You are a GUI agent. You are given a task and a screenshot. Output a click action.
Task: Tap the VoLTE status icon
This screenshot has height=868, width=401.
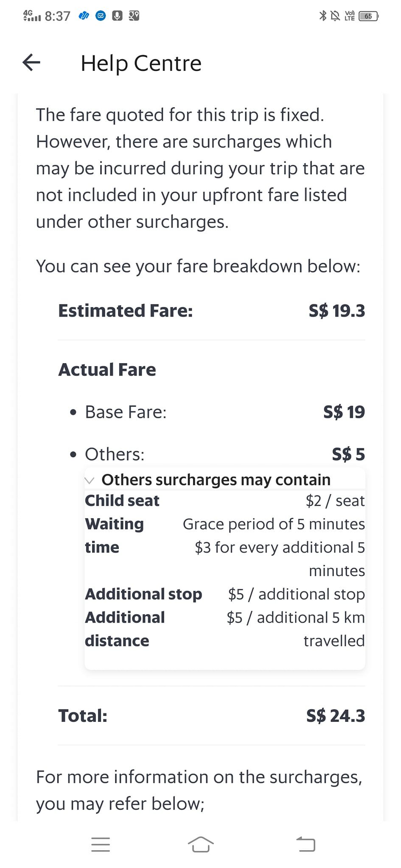[x=350, y=16]
